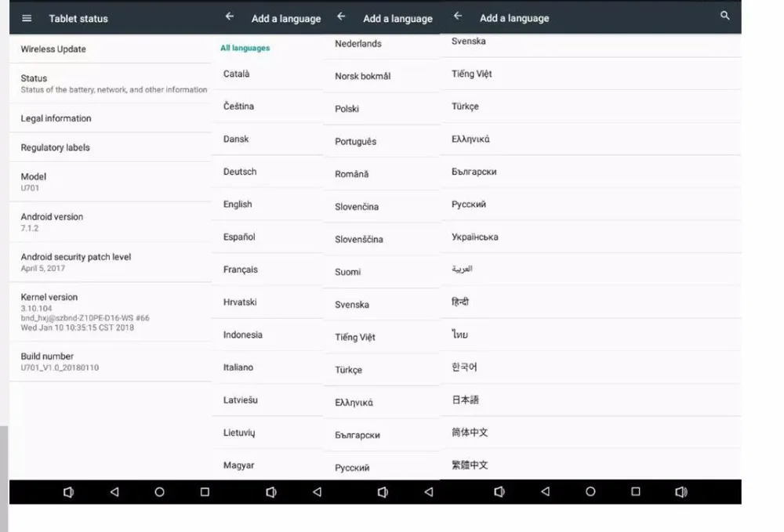Choose Dansk language
784x532 pixels.
pyautogui.click(x=267, y=139)
